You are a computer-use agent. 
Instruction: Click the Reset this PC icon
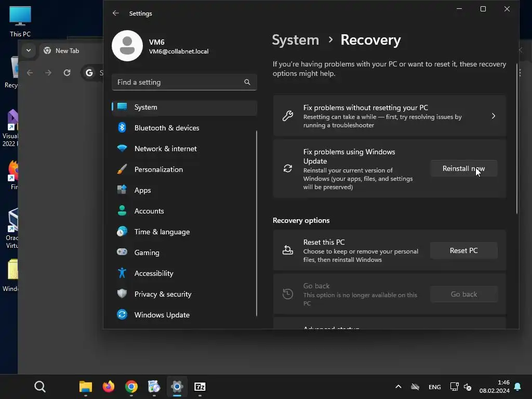tap(288, 250)
